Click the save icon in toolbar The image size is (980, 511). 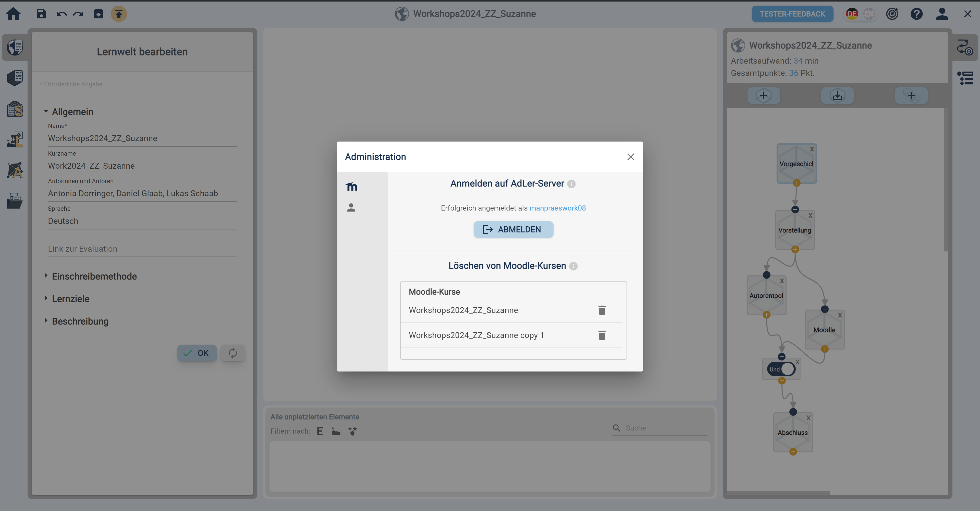41,14
